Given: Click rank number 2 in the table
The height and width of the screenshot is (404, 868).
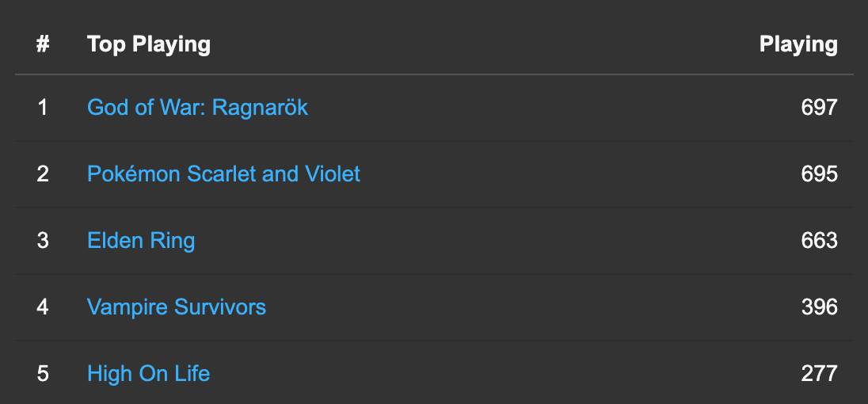Looking at the screenshot, I should 43,173.
